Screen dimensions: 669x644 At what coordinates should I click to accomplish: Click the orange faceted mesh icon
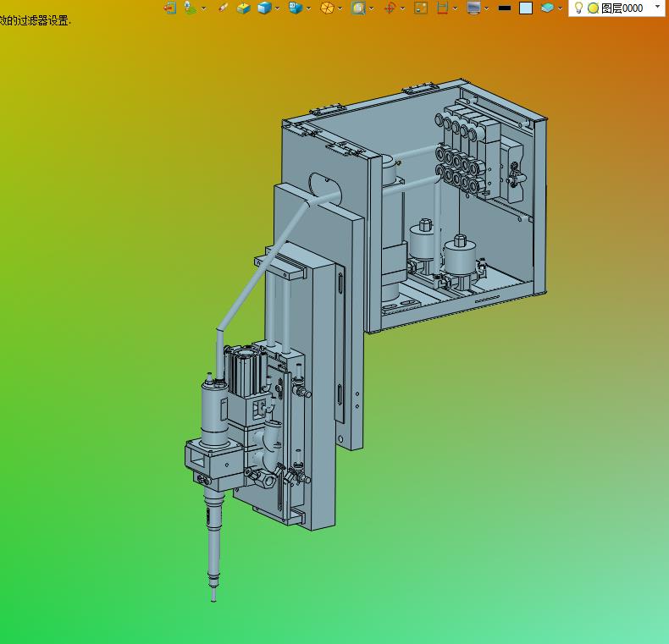pos(327,8)
